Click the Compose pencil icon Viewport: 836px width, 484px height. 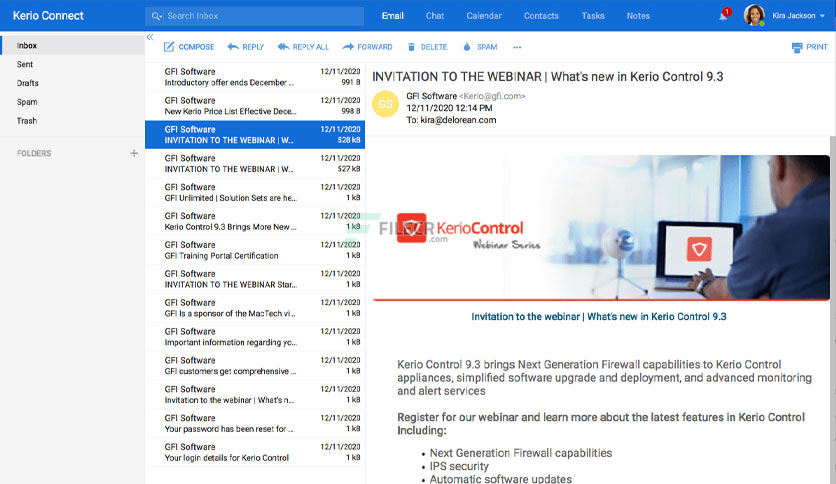[168, 47]
